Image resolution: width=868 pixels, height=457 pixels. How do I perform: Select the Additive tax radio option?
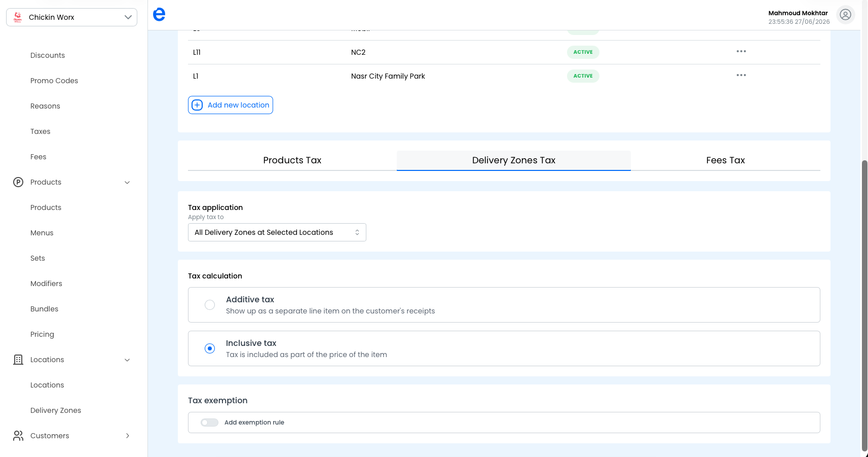point(210,305)
